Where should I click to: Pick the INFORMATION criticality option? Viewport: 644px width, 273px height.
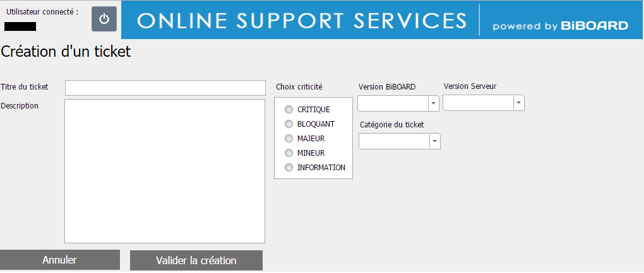click(289, 167)
